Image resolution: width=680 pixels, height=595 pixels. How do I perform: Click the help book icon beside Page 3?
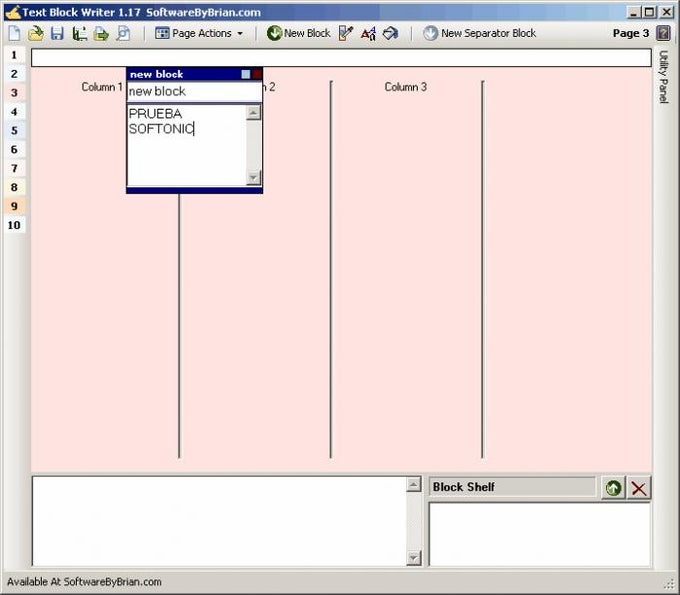663,33
